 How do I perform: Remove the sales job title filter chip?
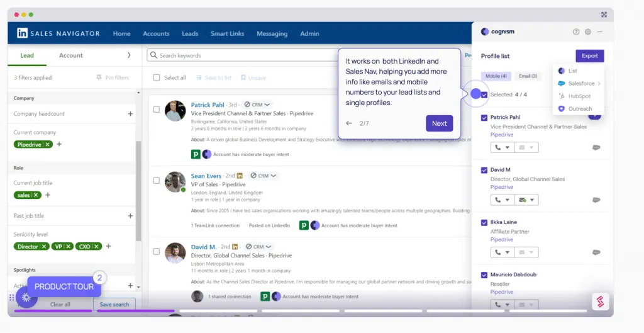pos(36,195)
